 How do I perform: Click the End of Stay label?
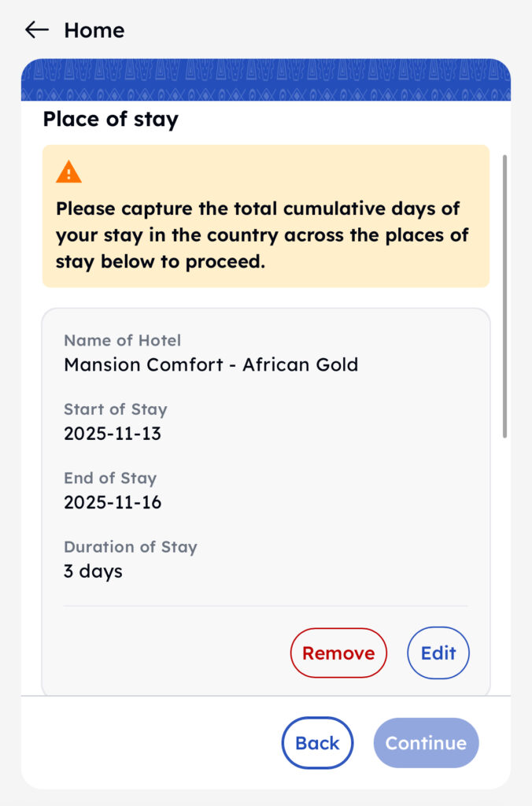110,478
